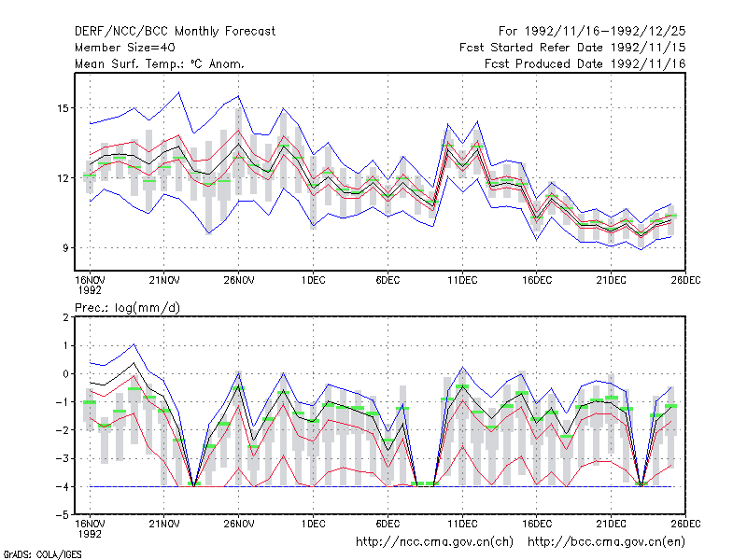
Task: Select the 21NOV label on temperature axis
Action: coord(164,280)
